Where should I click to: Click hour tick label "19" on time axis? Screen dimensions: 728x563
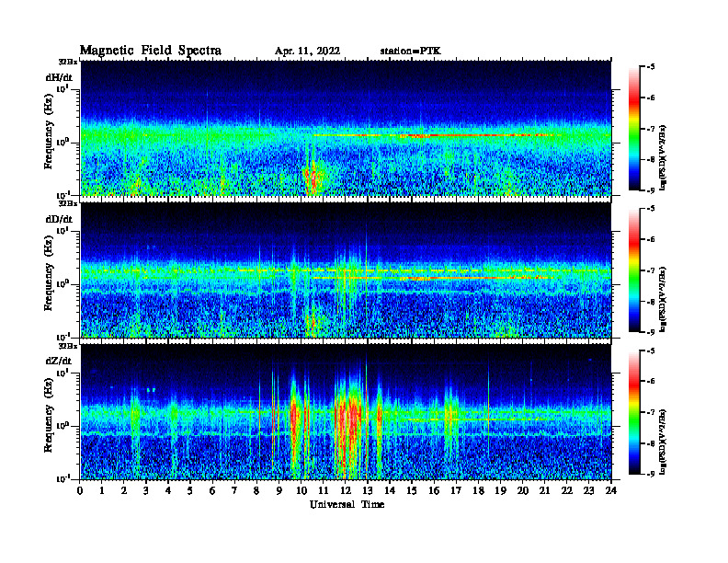500,491
